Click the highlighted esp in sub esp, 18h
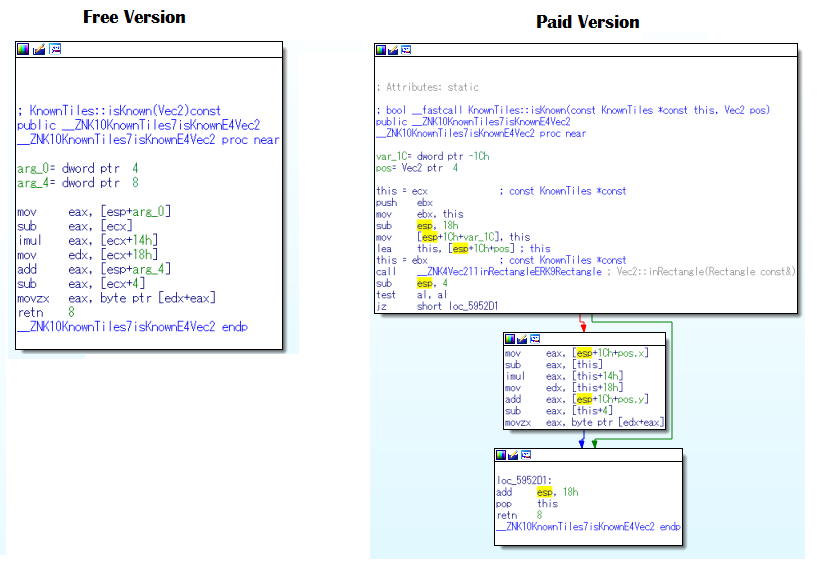The image size is (840, 582). (426, 225)
